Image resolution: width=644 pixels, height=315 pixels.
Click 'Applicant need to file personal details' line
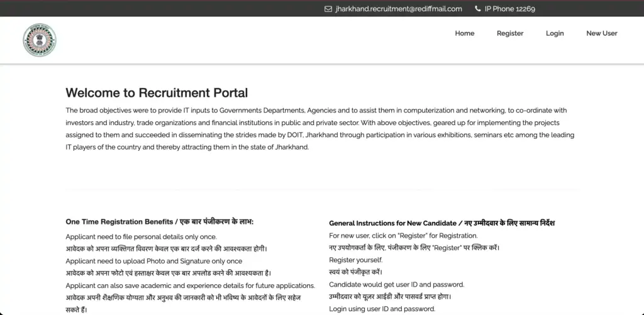tap(141, 237)
